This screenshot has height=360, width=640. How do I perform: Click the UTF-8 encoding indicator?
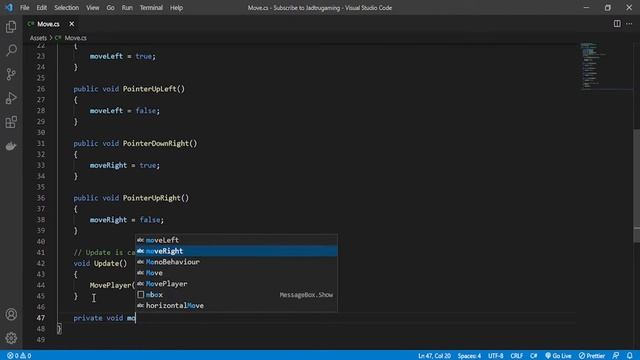point(496,356)
